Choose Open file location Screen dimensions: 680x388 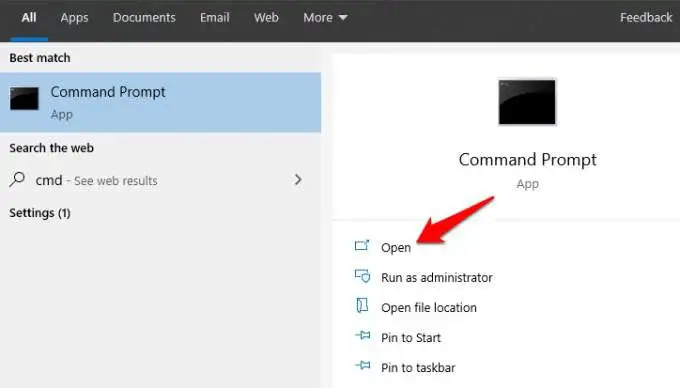coord(429,307)
